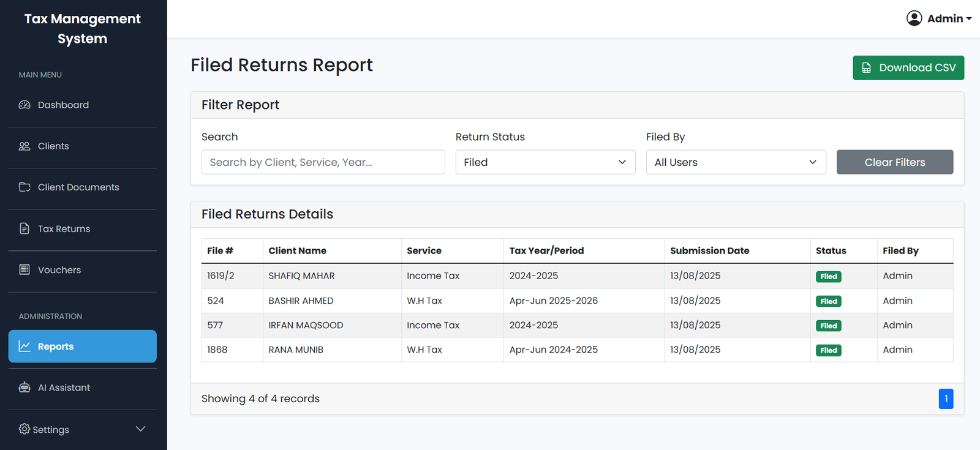The width and height of the screenshot is (980, 450).
Task: Click the Clients people icon
Action: point(24,146)
